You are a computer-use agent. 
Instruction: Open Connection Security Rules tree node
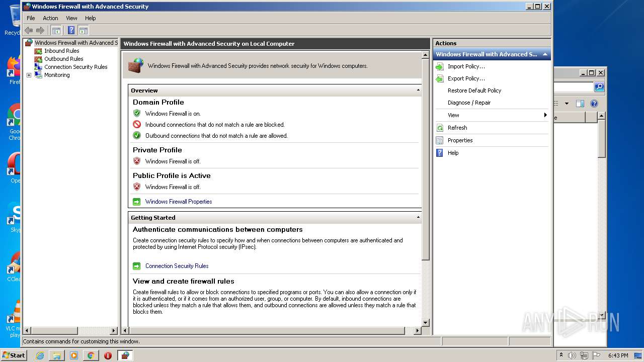coord(75,67)
